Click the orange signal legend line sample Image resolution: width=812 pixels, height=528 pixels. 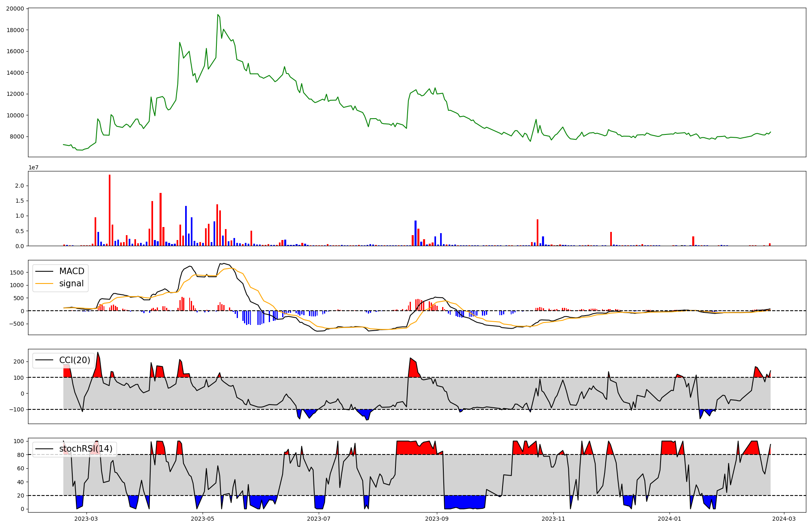point(44,283)
